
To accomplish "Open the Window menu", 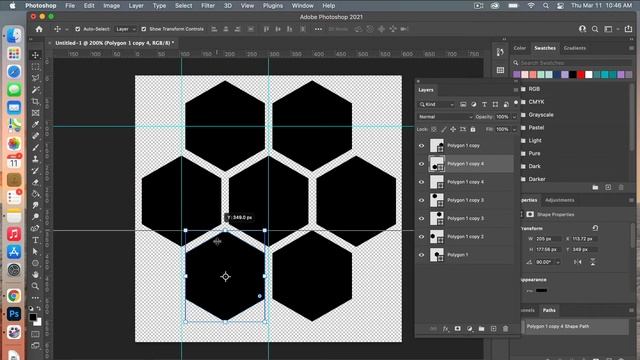I will click(x=302, y=6).
